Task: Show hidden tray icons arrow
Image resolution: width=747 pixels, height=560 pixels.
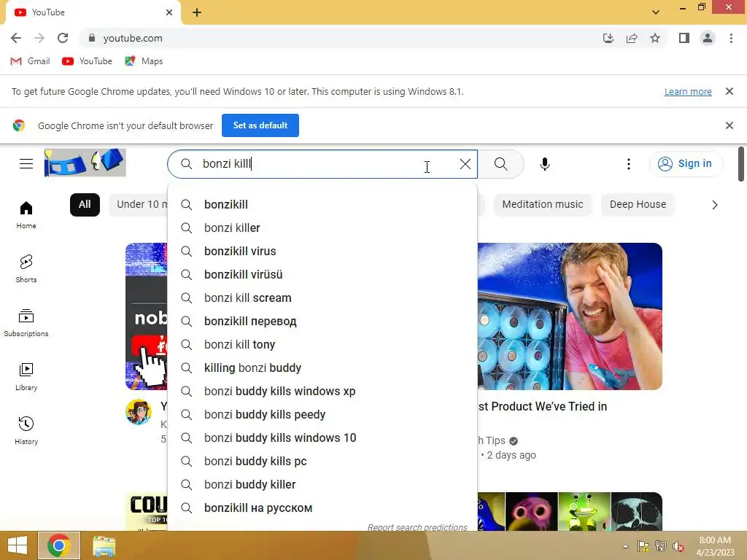Action: (x=625, y=546)
